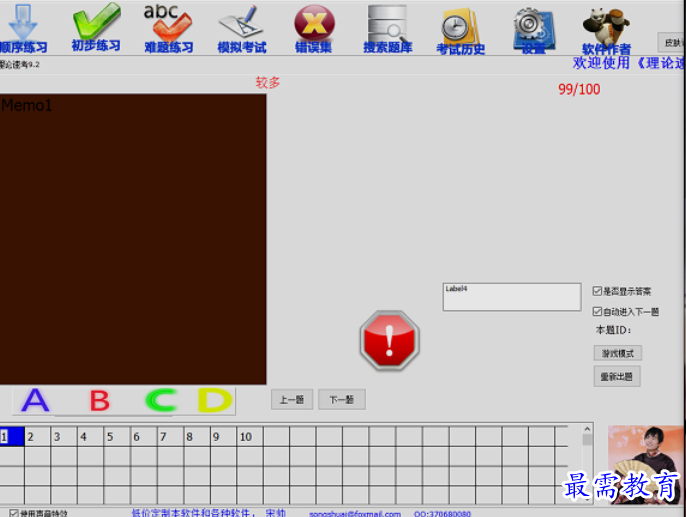
Task: Select question cell 8 in grid
Action: tap(196, 437)
